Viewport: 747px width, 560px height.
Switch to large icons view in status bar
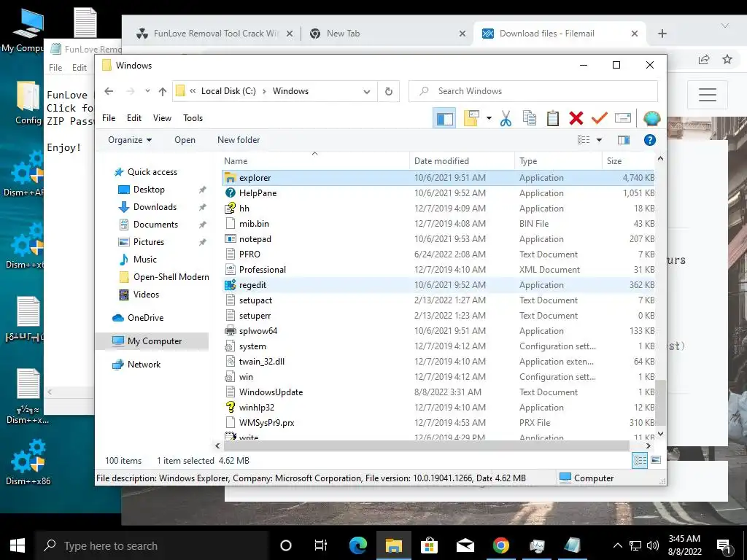[656, 460]
